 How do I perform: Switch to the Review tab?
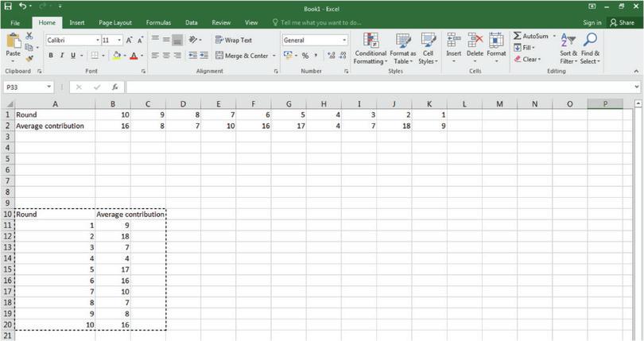221,22
